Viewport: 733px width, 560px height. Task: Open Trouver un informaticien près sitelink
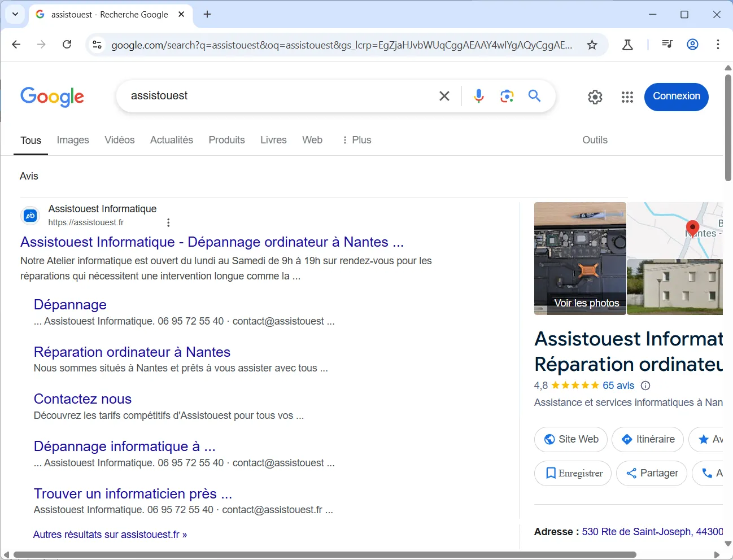coord(133,494)
